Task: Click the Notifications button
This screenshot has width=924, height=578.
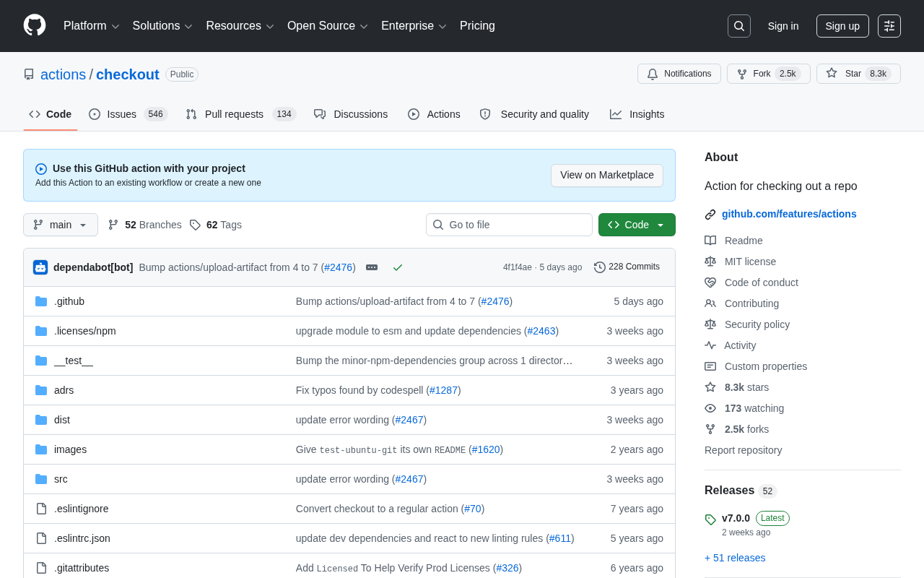Action: (679, 74)
